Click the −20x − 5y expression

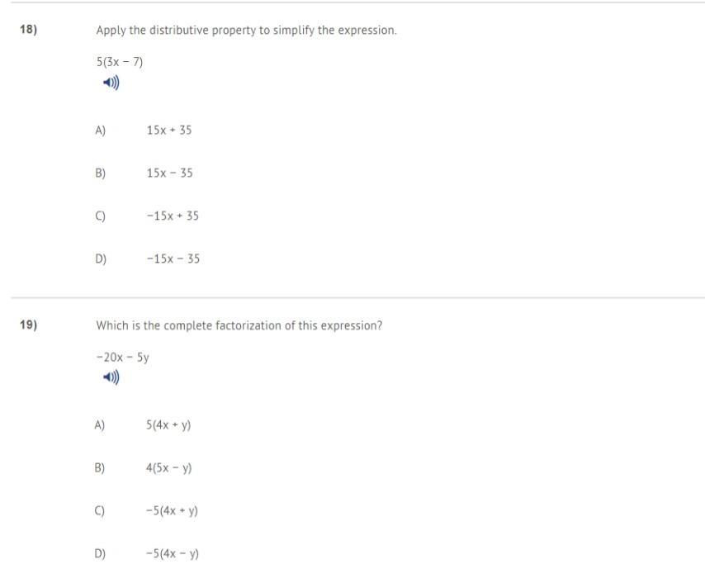point(123,358)
